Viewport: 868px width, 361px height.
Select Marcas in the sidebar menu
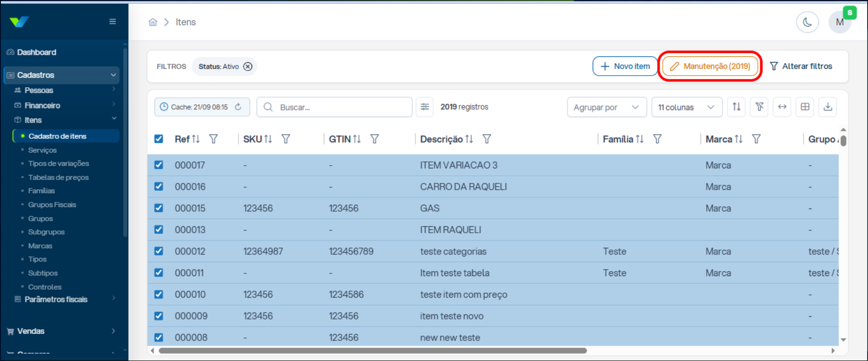(40, 246)
